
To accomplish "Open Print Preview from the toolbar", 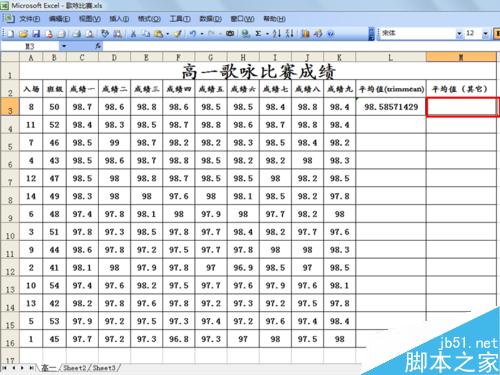I will point(89,34).
